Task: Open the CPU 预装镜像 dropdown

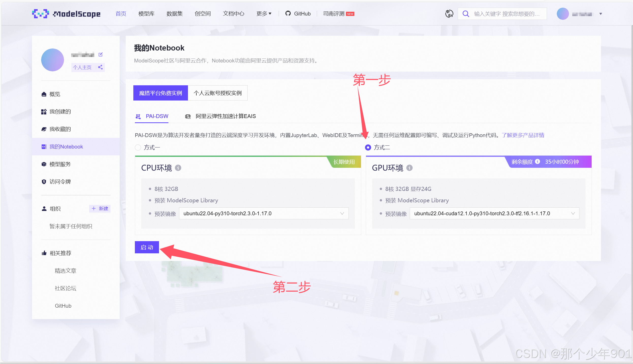Action: 264,213
